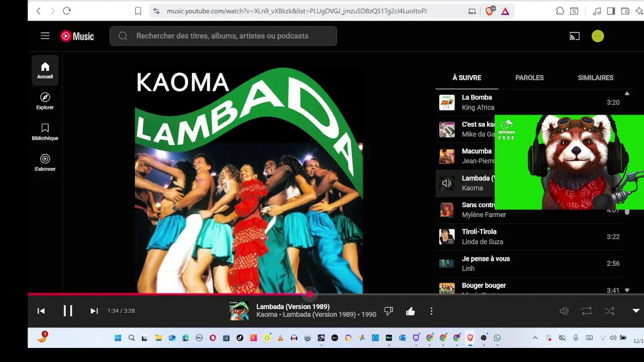Viewport: 644px width, 362px height.
Task: Click the search field for titres, albums, artistes
Action: [x=223, y=36]
